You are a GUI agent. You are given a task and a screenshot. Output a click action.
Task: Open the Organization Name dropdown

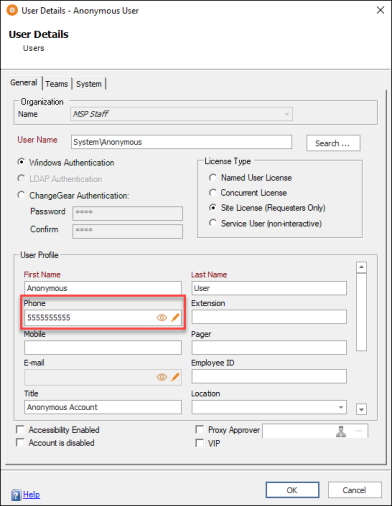tap(287, 114)
